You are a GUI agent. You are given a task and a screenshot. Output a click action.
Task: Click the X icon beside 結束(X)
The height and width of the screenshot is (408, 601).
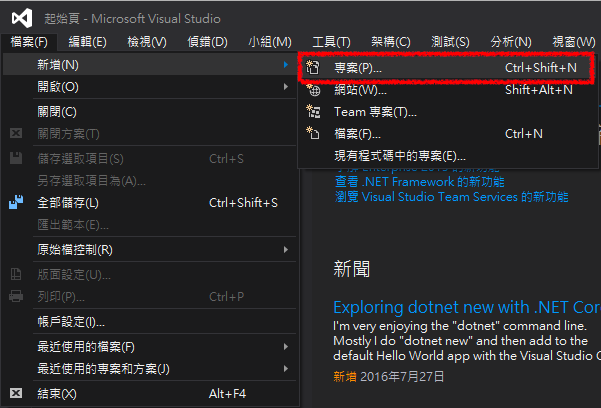point(16,394)
